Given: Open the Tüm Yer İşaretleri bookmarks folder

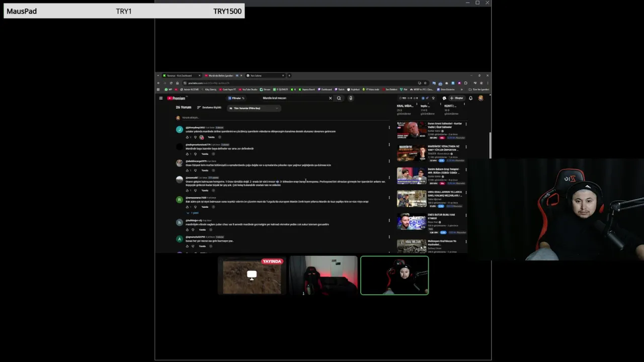Looking at the screenshot, I should 477,89.
